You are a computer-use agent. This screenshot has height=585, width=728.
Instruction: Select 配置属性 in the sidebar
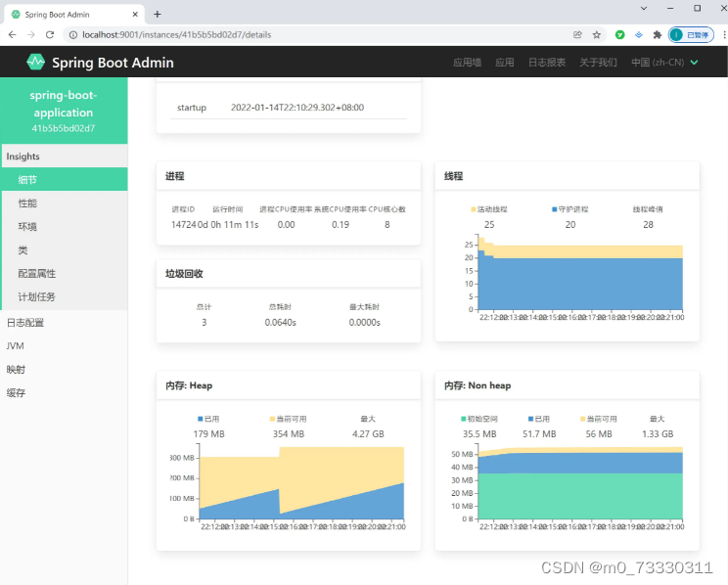point(65,273)
